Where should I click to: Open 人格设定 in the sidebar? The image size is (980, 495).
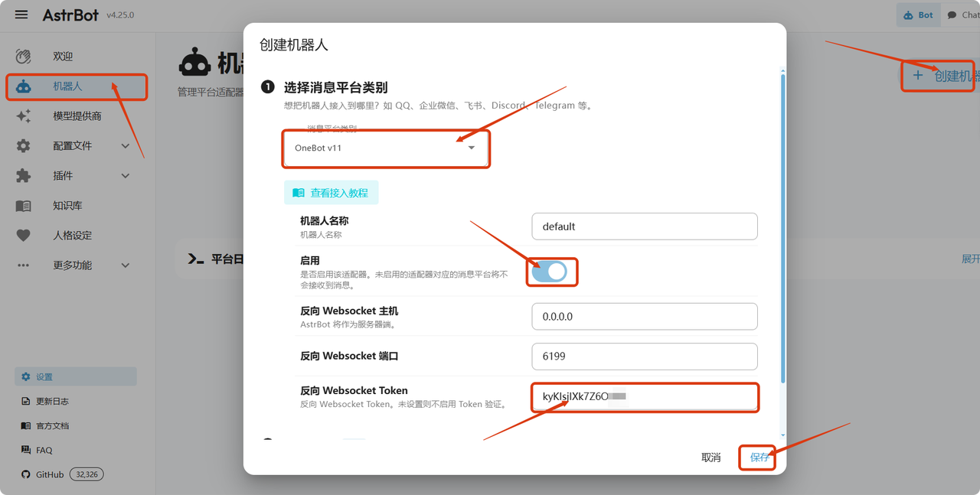click(x=77, y=236)
